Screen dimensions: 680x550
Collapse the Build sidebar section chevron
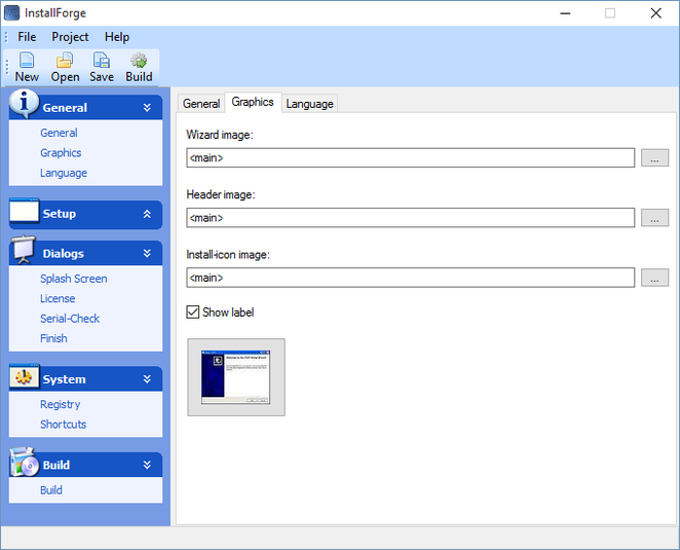point(147,465)
